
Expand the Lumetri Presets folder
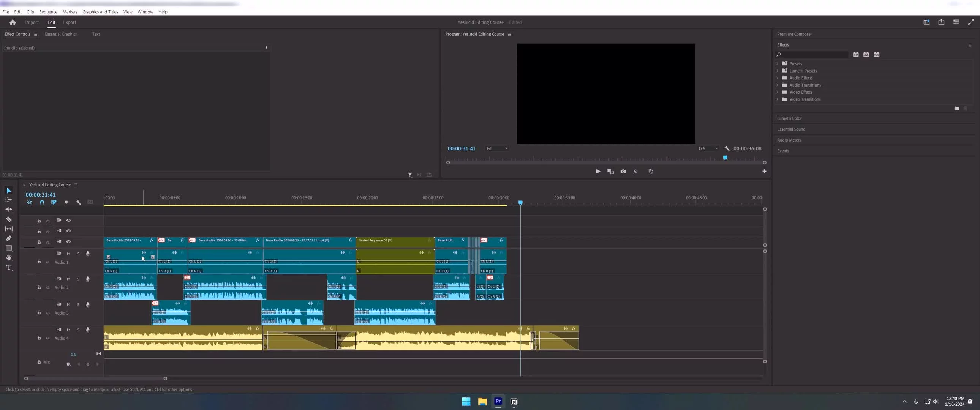tap(777, 71)
